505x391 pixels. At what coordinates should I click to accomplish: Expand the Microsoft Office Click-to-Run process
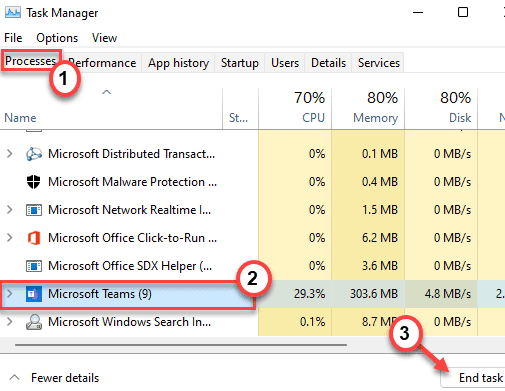(x=10, y=238)
